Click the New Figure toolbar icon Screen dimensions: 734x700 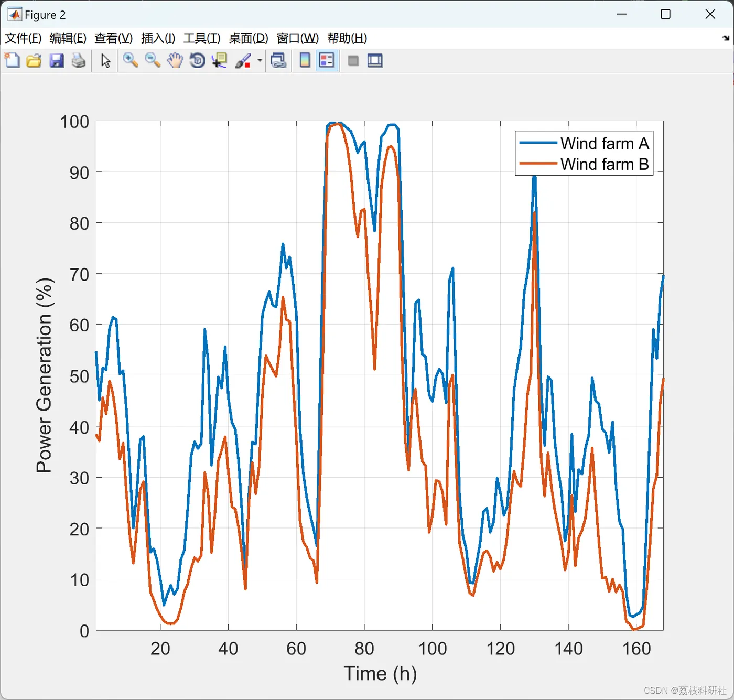[x=12, y=61]
